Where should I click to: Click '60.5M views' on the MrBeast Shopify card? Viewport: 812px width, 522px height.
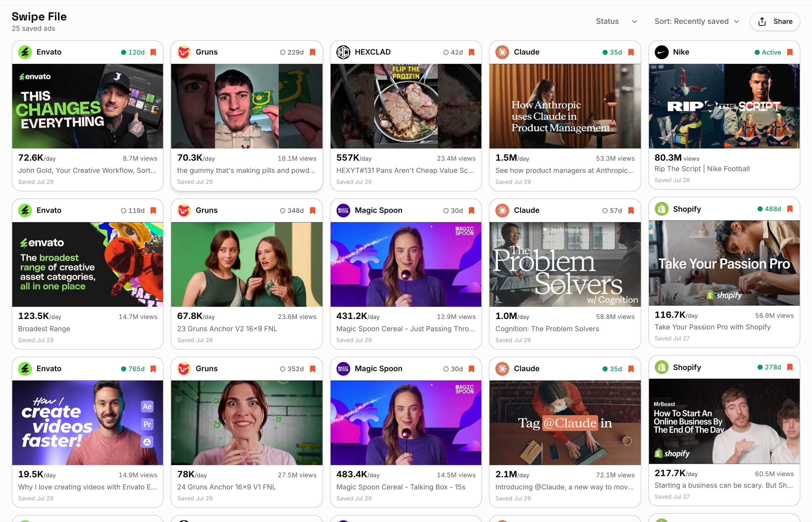pos(774,474)
